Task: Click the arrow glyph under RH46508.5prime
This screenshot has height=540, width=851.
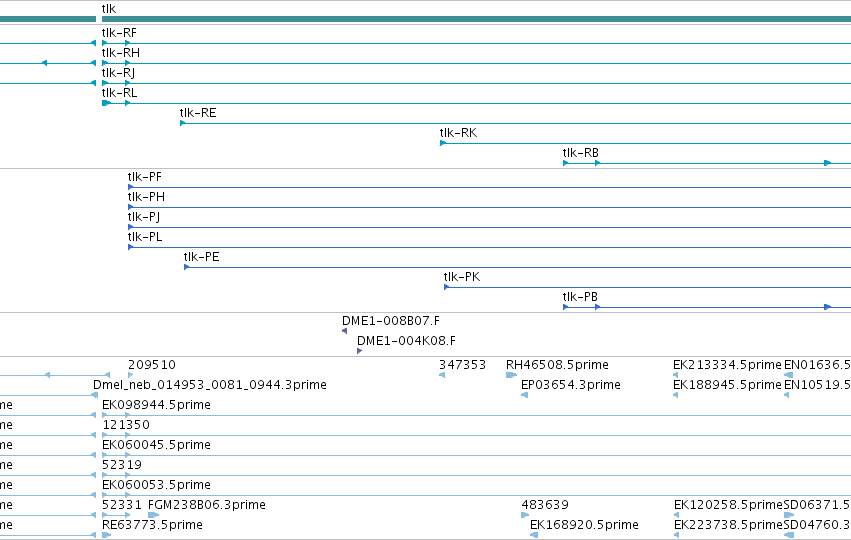Action: click(511, 375)
